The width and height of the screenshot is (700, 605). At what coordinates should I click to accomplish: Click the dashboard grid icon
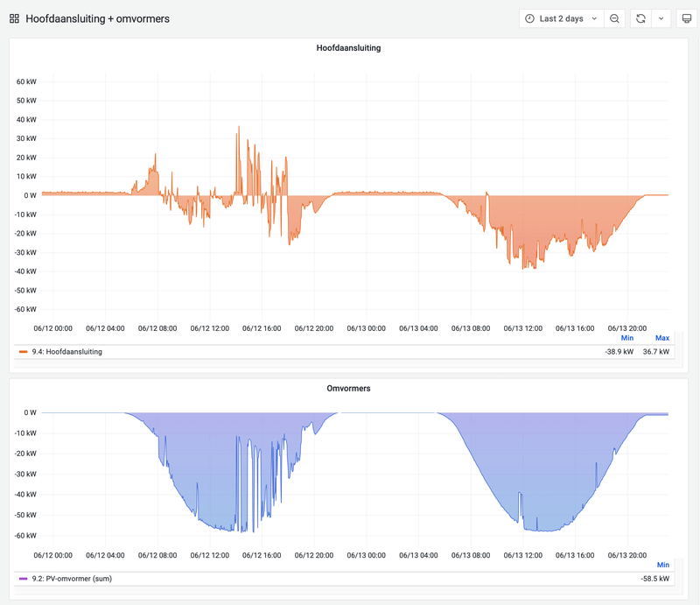pyautogui.click(x=14, y=18)
